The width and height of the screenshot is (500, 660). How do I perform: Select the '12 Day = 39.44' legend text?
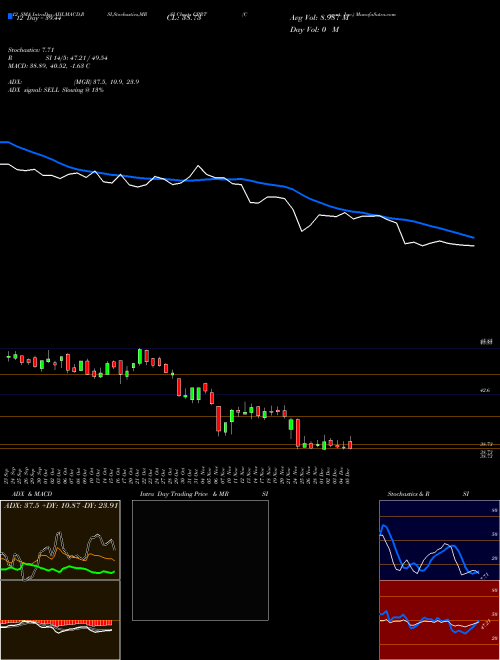tap(38, 19)
